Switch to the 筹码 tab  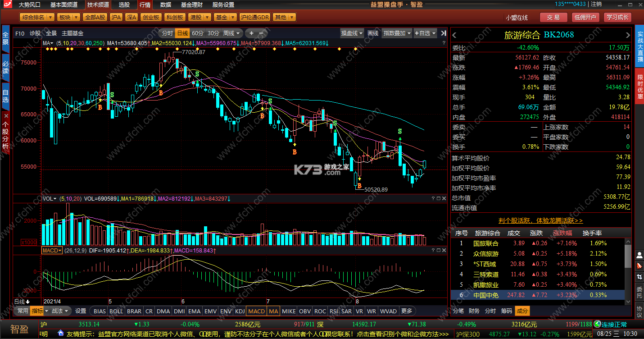pyautogui.click(x=507, y=311)
